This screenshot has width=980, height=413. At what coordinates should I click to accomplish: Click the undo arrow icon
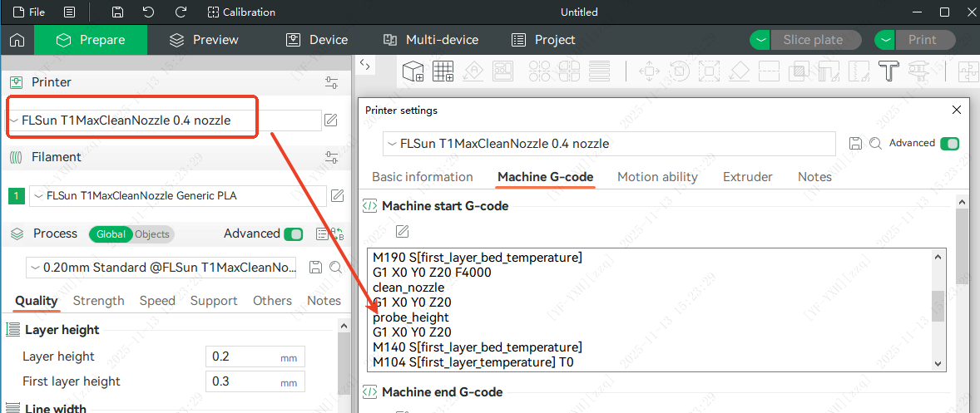[148, 12]
